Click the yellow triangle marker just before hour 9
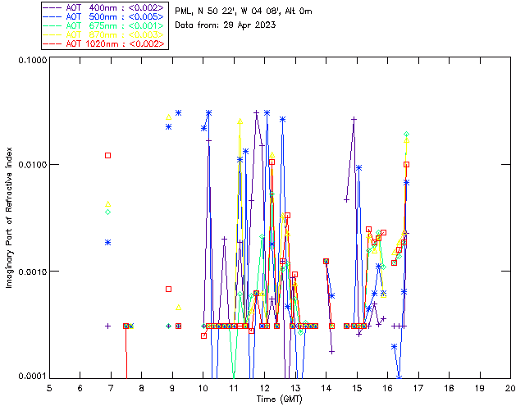Image resolution: width=525 pixels, height=420 pixels. point(169,116)
